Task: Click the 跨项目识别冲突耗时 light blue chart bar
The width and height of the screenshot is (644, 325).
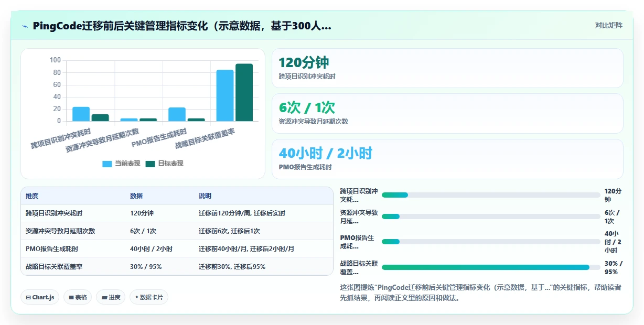Action: coord(81,114)
